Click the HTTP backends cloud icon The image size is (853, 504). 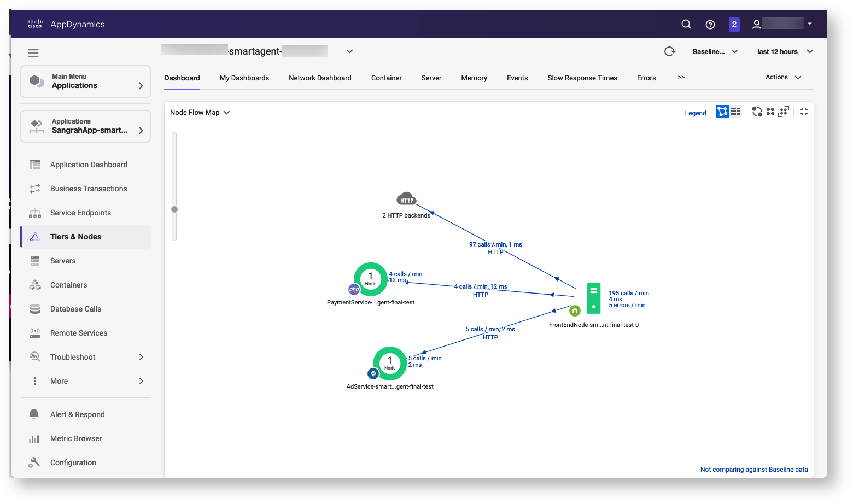[x=406, y=199]
